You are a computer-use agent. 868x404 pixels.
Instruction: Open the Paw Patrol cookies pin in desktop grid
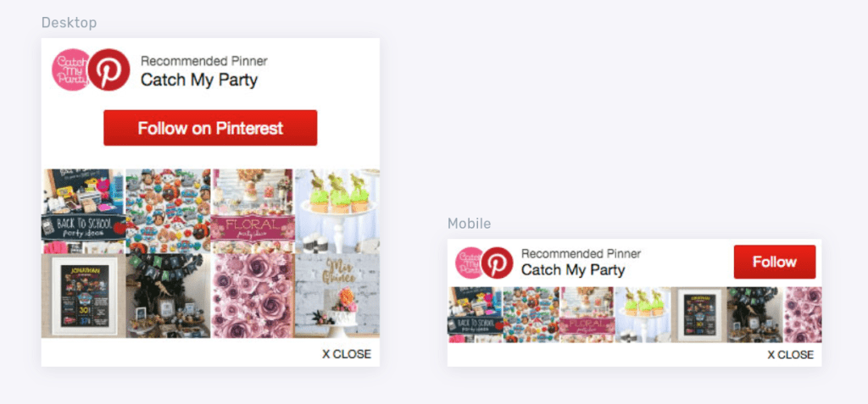pos(169,211)
